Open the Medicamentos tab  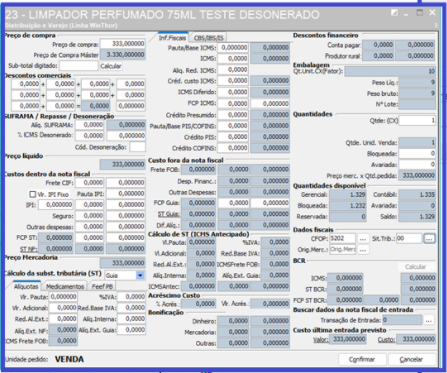pyautogui.click(x=65, y=286)
